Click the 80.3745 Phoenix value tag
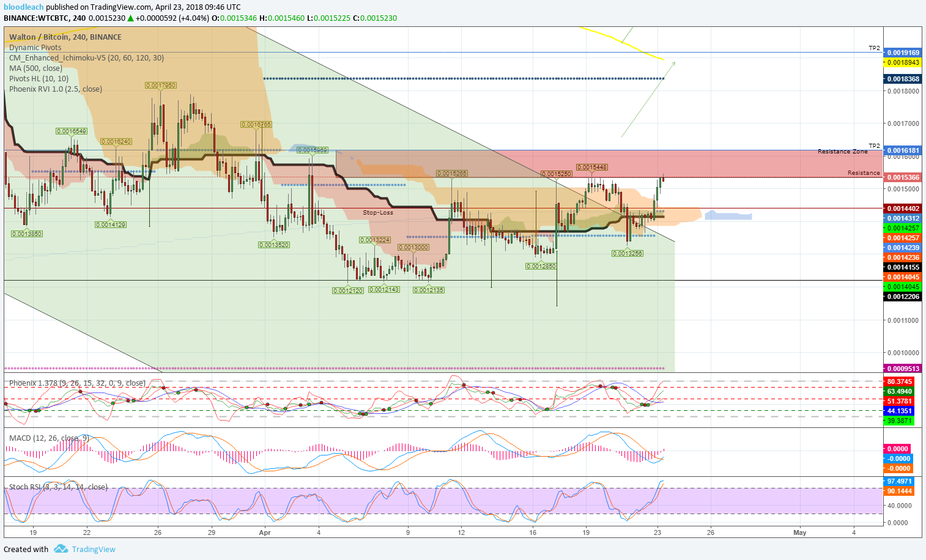Screen dimensions: 926x560 coord(899,381)
